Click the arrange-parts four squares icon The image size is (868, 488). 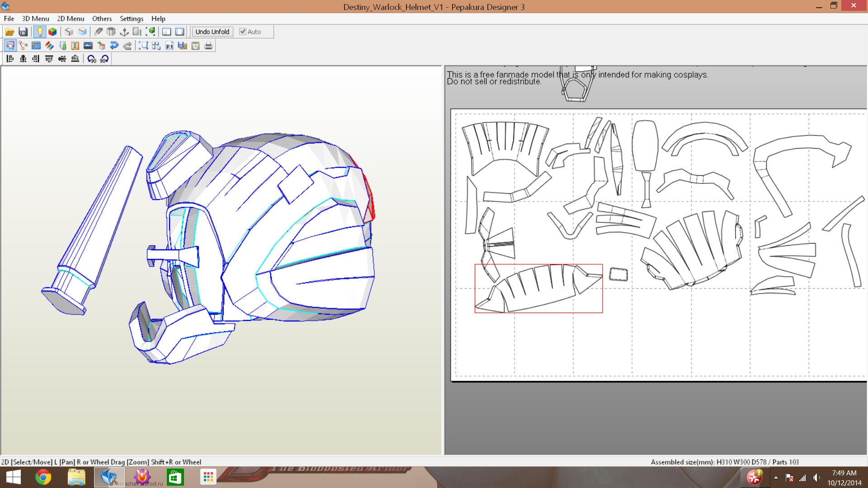pyautogui.click(x=156, y=46)
